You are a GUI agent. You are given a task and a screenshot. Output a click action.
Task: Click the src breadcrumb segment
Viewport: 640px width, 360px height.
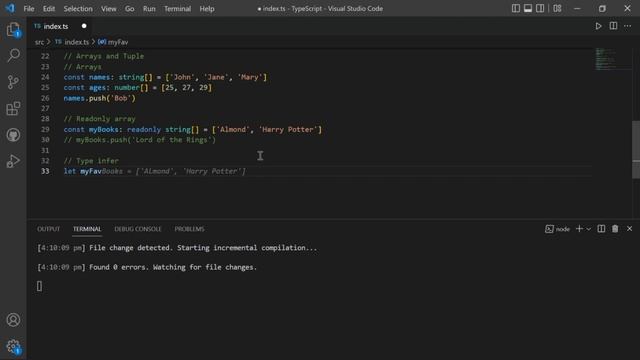tap(39, 42)
